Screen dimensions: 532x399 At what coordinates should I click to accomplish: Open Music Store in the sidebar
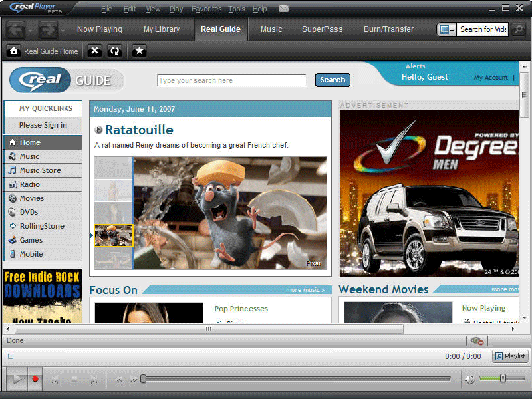point(43,170)
